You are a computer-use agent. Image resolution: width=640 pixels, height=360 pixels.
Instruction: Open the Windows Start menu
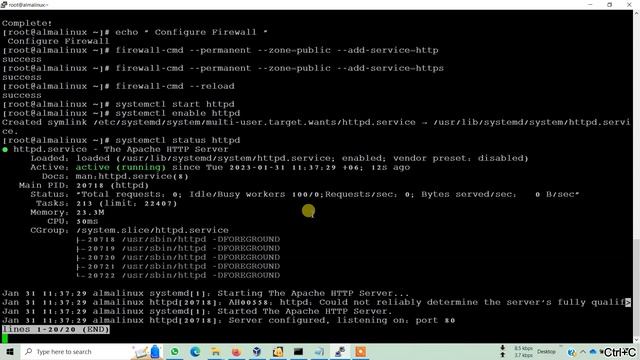point(9,351)
